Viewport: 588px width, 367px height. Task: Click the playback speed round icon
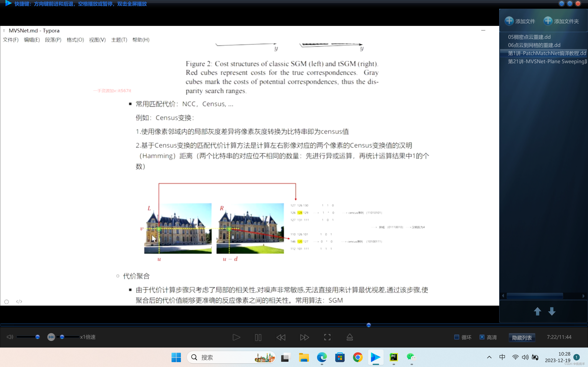click(x=51, y=337)
